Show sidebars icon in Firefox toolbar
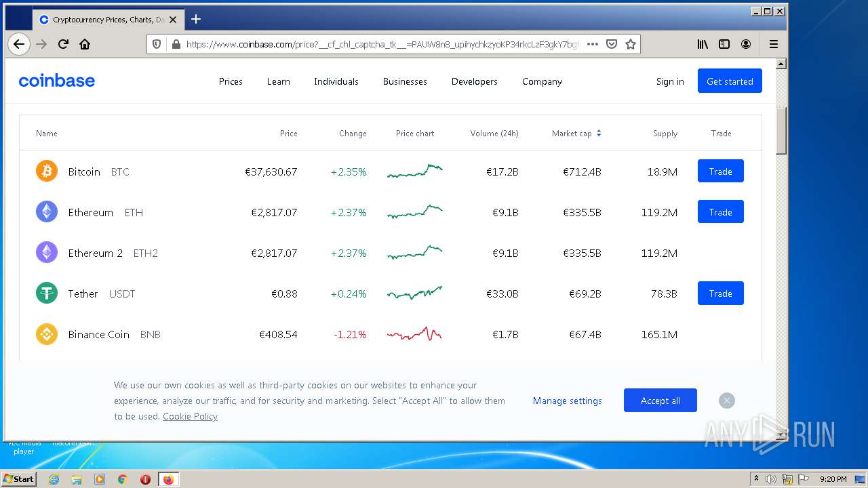This screenshot has width=868, height=488. (724, 44)
